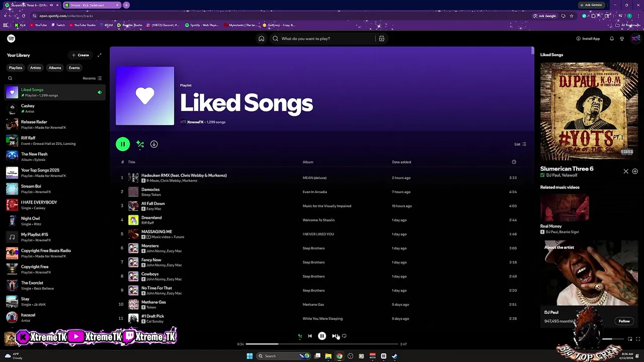Select the Events filter chip
The width and height of the screenshot is (644, 362).
point(74,68)
